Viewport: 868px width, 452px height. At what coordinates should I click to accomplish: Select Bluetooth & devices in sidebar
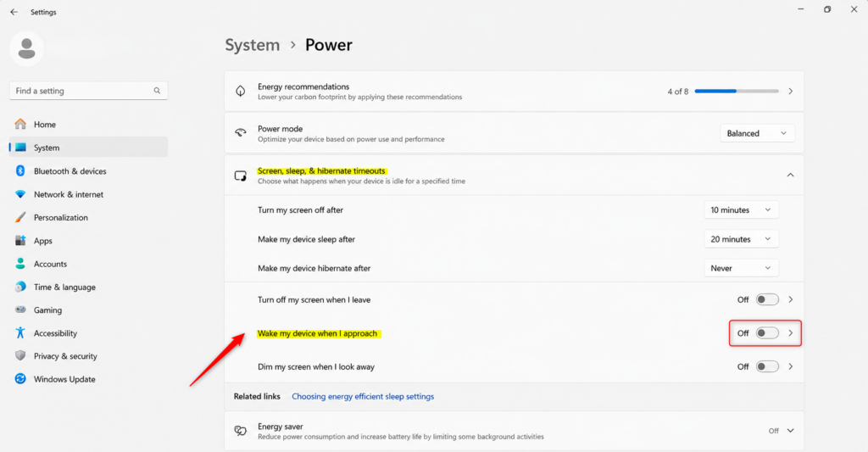[x=88, y=170]
